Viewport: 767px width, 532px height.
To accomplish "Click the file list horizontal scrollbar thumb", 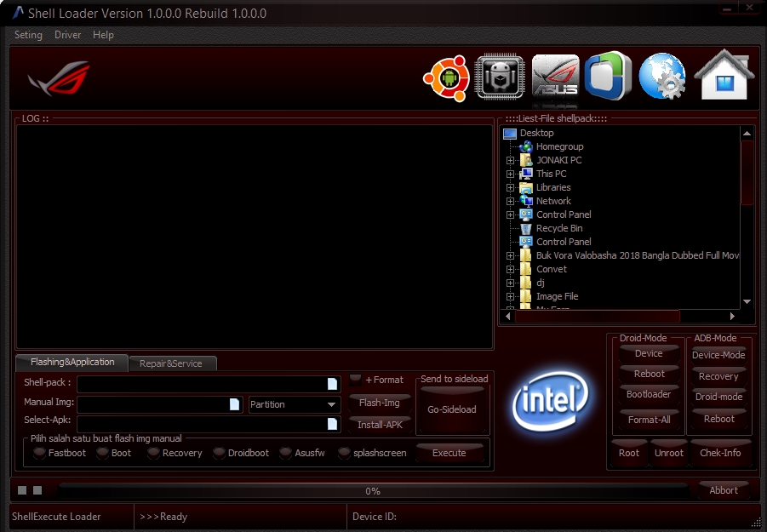I will [597, 317].
